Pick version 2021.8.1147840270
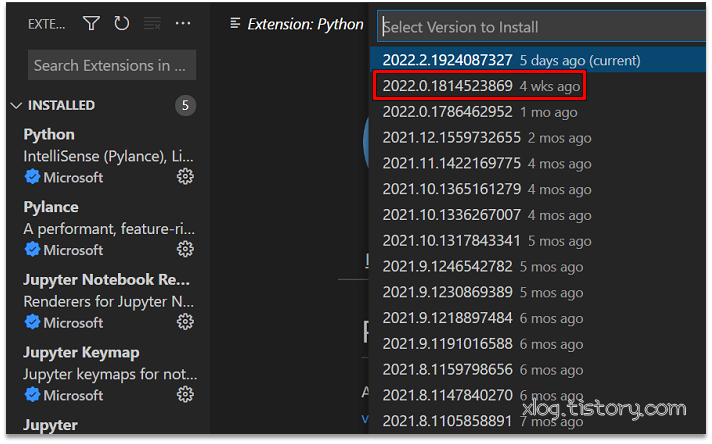The image size is (712, 444). tap(538, 395)
